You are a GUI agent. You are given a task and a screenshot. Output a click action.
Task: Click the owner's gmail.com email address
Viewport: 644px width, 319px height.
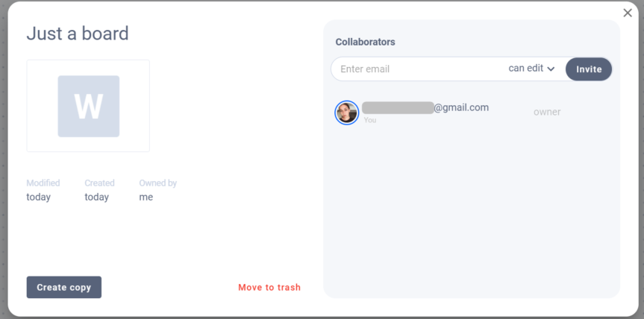click(x=425, y=107)
